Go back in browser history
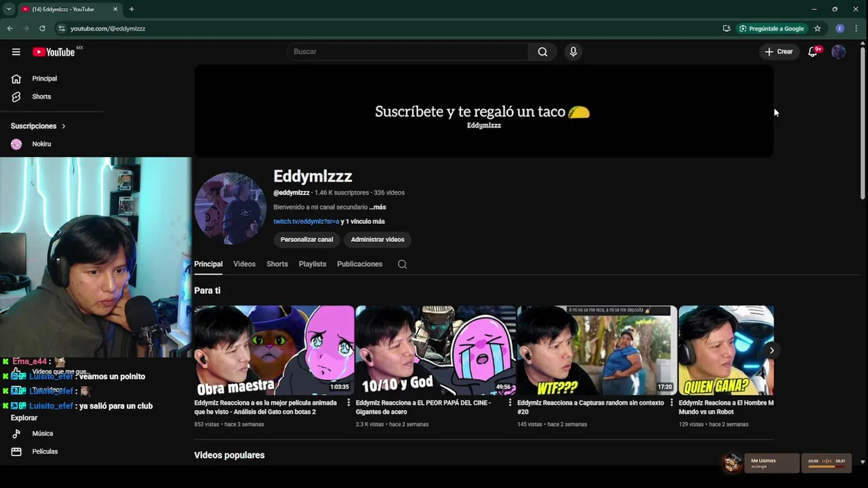This screenshot has height=488, width=868. [x=9, y=28]
